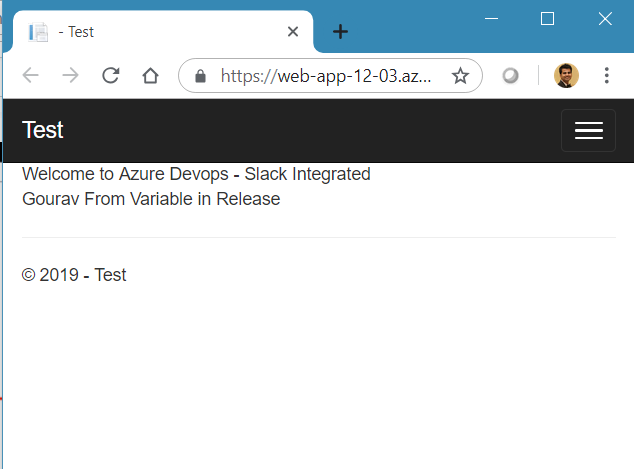Screen dimensions: 634x469
Task: Select the '- Test' tab
Action: (x=163, y=32)
